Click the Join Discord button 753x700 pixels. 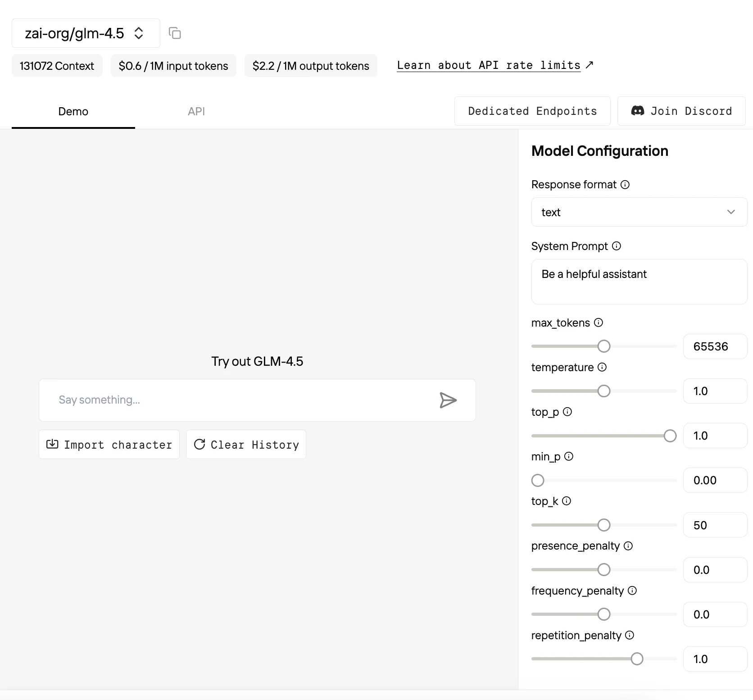click(681, 111)
